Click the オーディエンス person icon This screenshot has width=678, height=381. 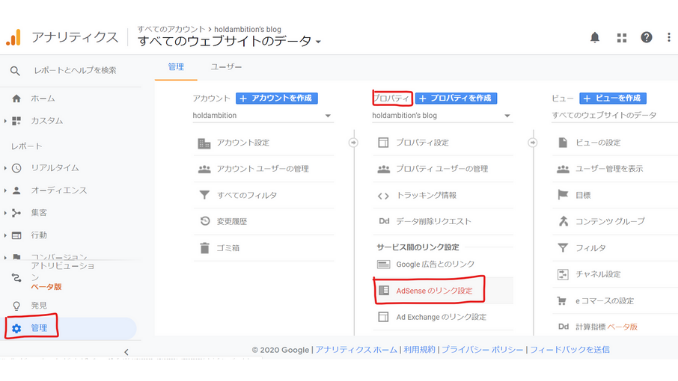coord(16,190)
